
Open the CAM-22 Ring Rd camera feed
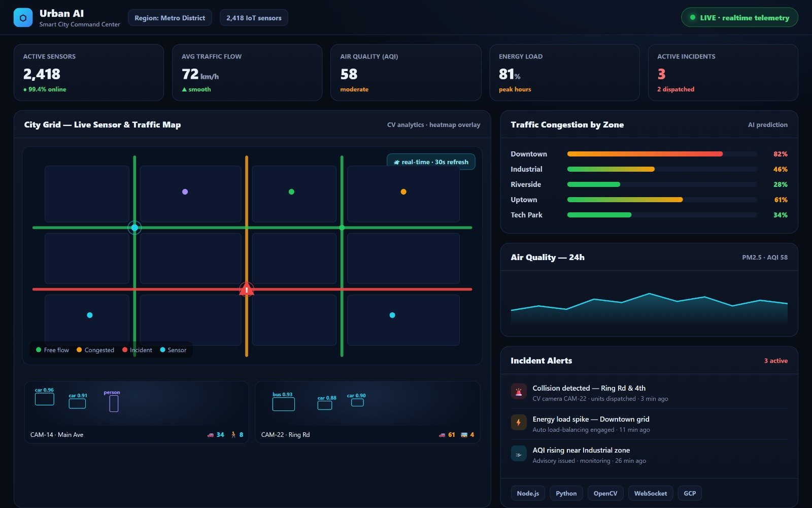point(367,412)
